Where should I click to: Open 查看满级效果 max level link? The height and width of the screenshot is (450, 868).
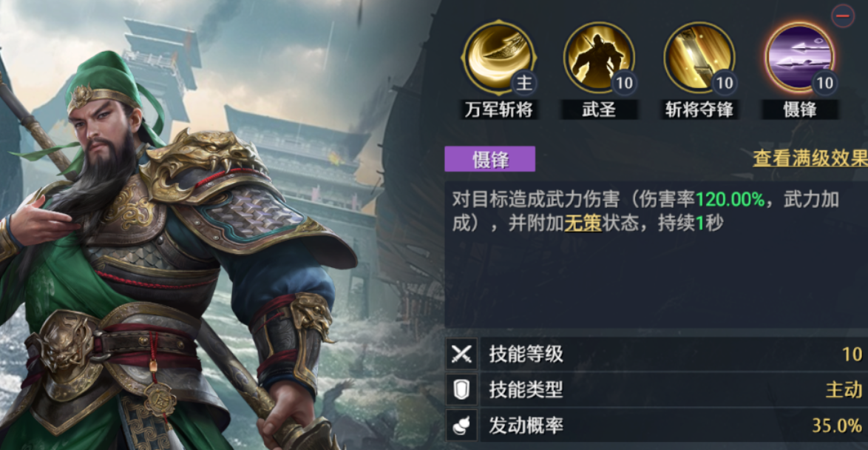tap(810, 159)
